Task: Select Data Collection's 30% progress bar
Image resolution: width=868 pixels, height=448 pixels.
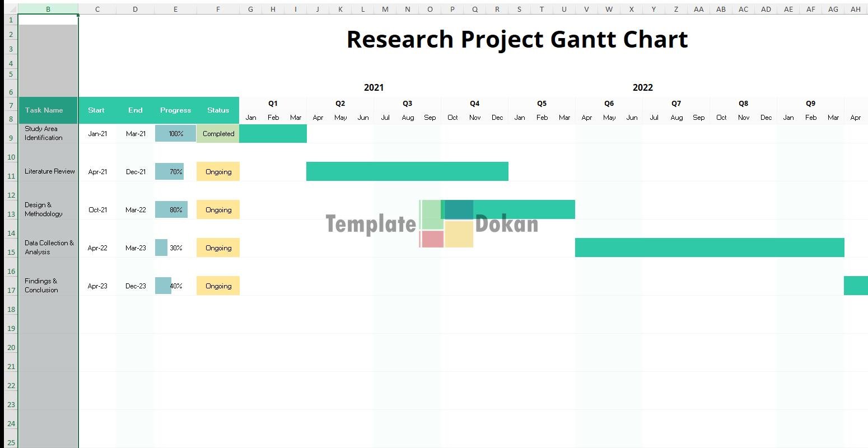Action: [x=162, y=248]
